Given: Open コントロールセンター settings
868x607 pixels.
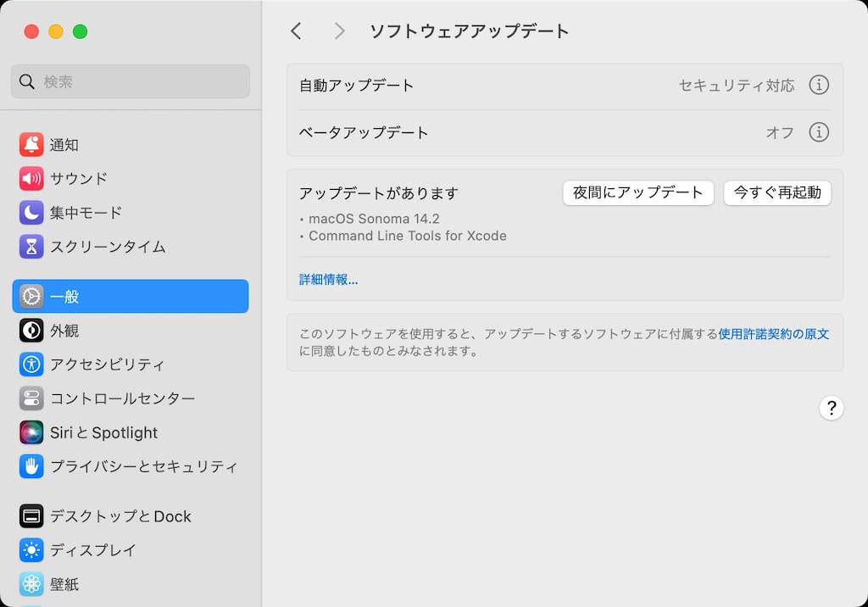Looking at the screenshot, I should coord(130,398).
